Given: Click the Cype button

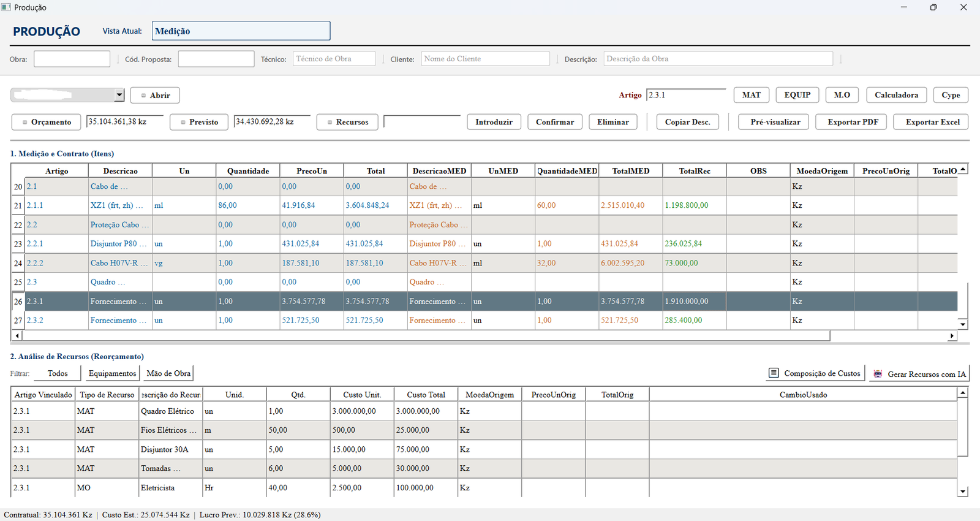Looking at the screenshot, I should [951, 95].
